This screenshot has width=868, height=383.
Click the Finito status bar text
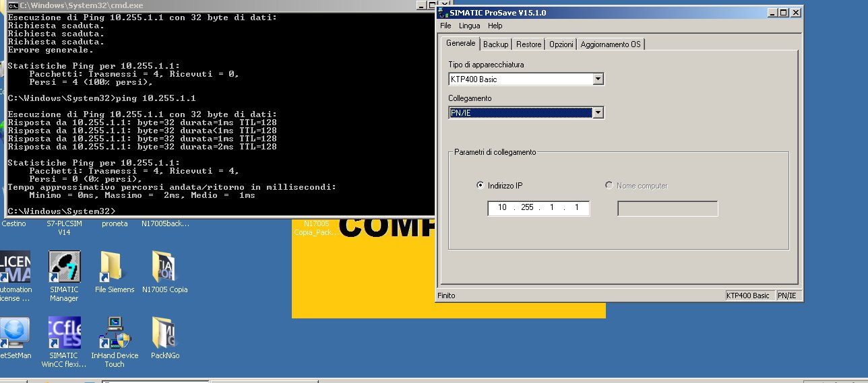click(446, 295)
